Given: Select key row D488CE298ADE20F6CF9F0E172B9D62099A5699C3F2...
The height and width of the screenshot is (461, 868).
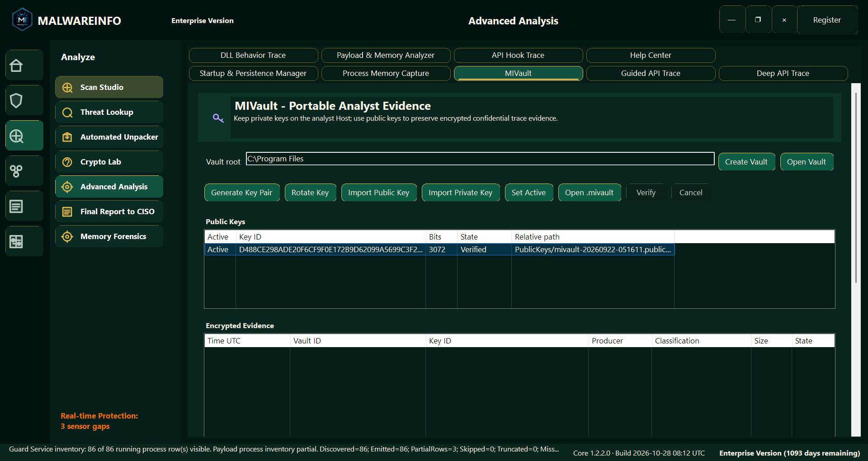Looking at the screenshot, I should [439, 249].
